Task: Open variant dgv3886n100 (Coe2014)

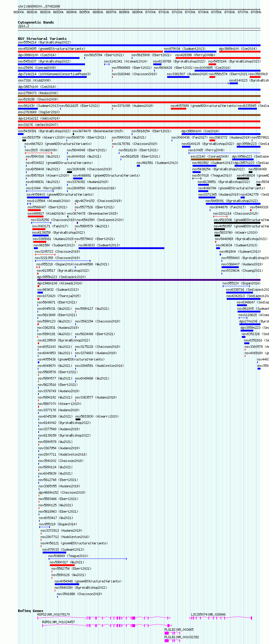Action: tap(49, 58)
